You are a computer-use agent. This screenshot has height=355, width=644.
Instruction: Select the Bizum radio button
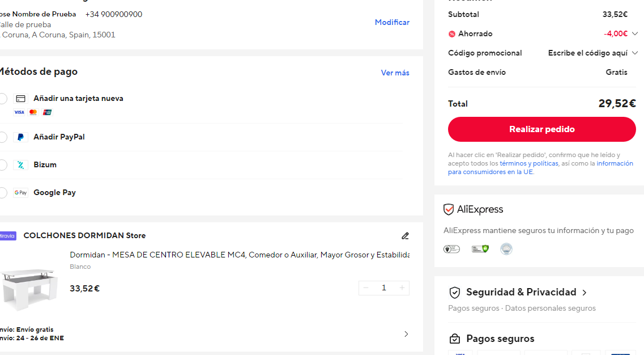[2, 165]
